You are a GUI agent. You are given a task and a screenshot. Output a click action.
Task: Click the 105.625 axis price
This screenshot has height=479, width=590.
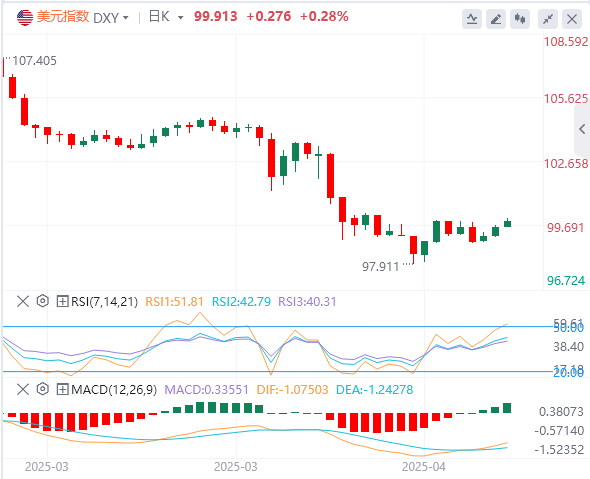pos(566,99)
